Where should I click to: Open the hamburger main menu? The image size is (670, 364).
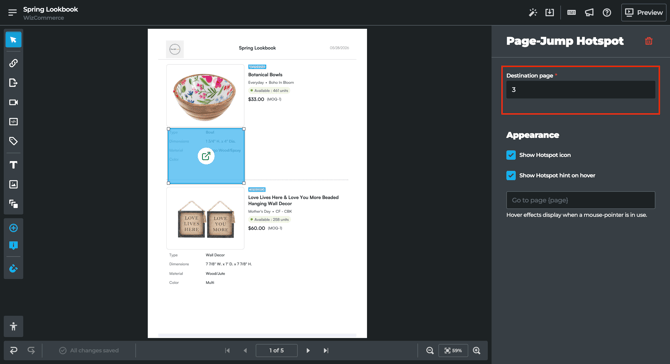click(12, 12)
